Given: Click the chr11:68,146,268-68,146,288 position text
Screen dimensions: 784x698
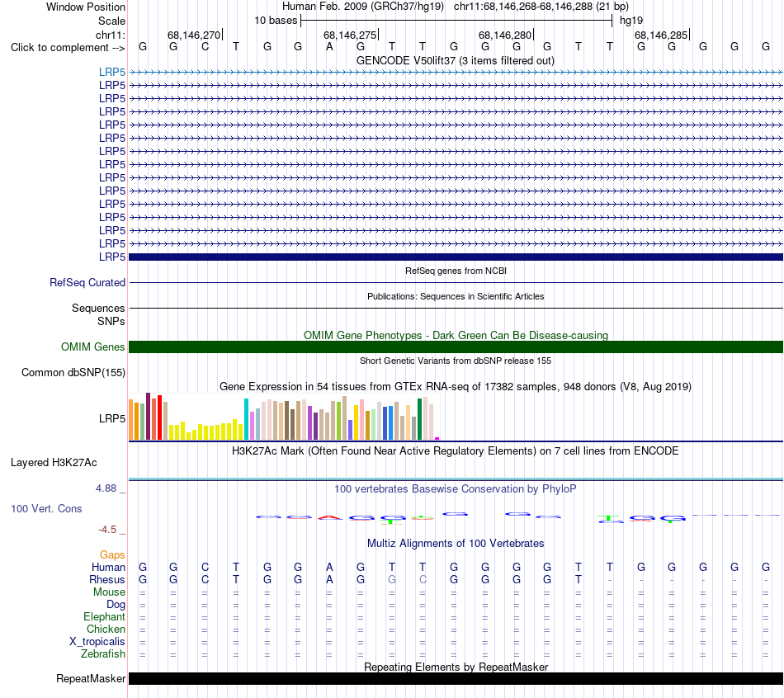Looking at the screenshot, I should point(541,7).
